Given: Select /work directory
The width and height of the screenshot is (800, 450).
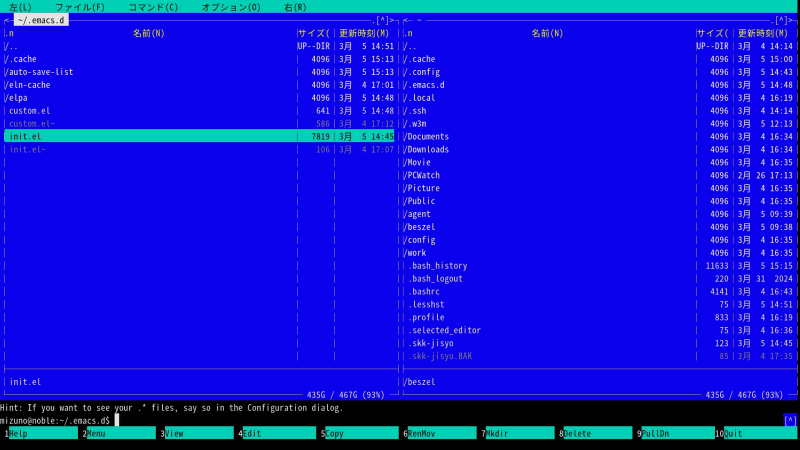Looking at the screenshot, I should 598,253.
